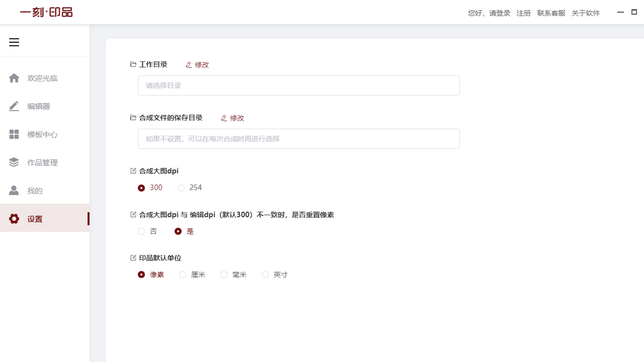
Task: Open 模板中心 via its grid icon
Action: pyautogui.click(x=14, y=134)
